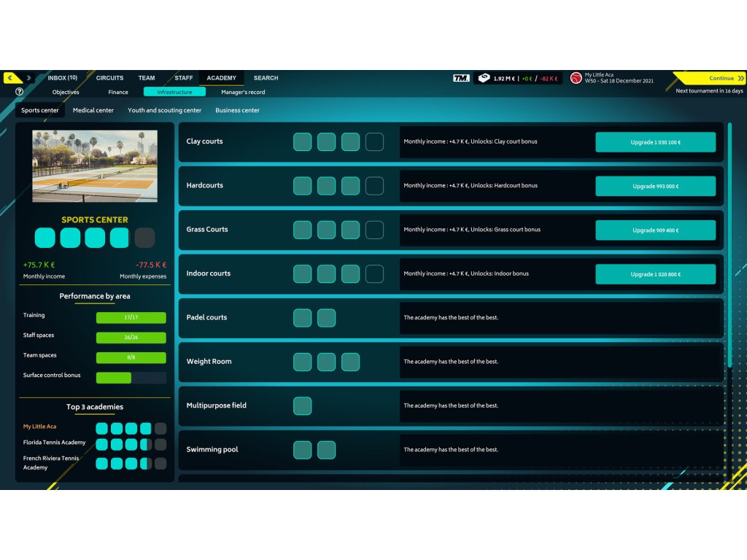
Task: Click the empty fourth Clay courts level box
Action: [374, 142]
